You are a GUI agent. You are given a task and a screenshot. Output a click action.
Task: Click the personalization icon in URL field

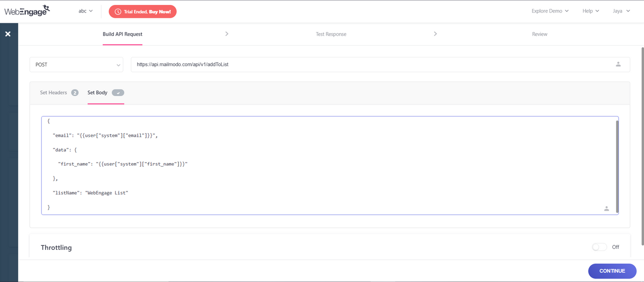click(x=618, y=64)
